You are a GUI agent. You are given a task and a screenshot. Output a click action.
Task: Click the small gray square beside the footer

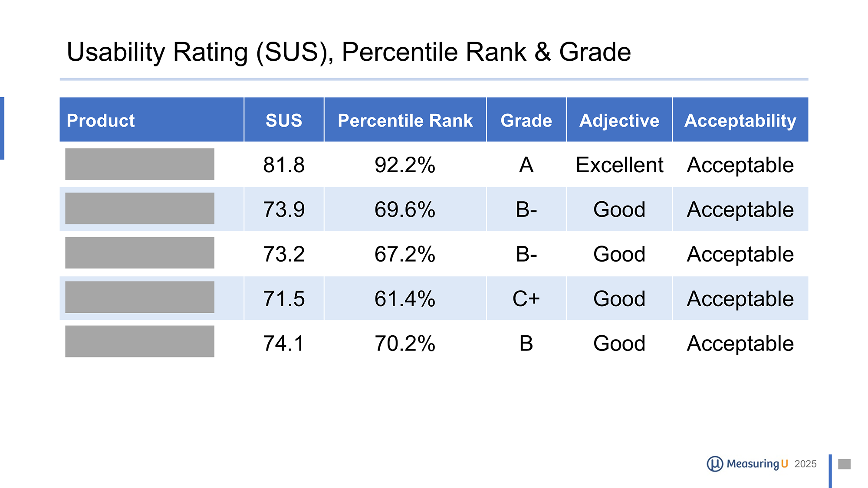tap(844, 464)
